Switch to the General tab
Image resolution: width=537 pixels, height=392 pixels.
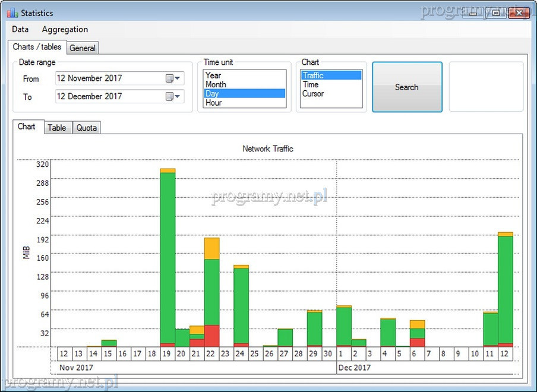pyautogui.click(x=83, y=48)
